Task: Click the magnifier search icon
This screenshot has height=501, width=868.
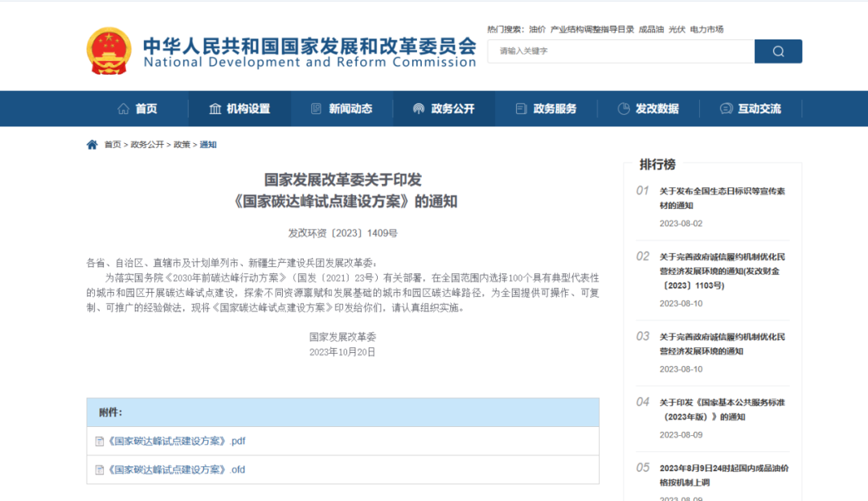Action: (x=777, y=51)
